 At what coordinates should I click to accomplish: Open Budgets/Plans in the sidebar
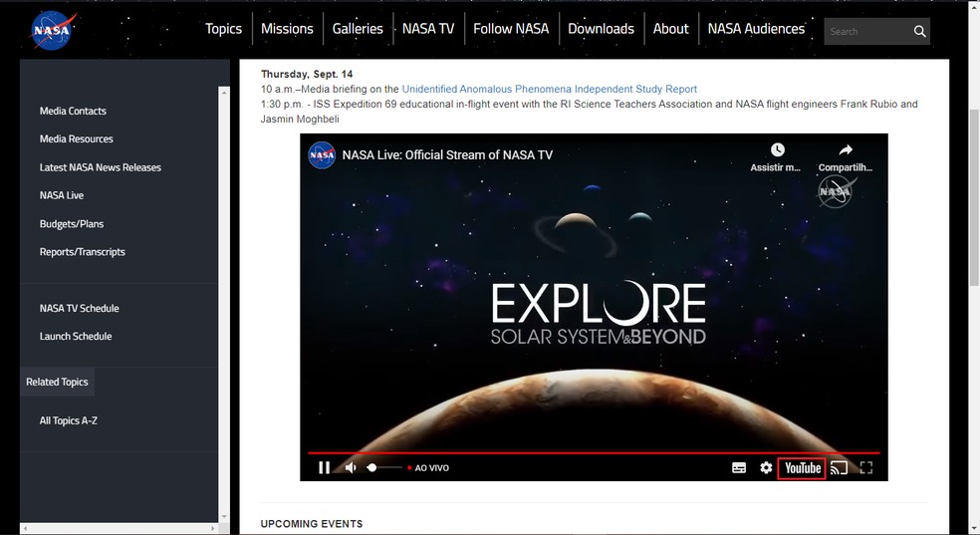pos(72,224)
